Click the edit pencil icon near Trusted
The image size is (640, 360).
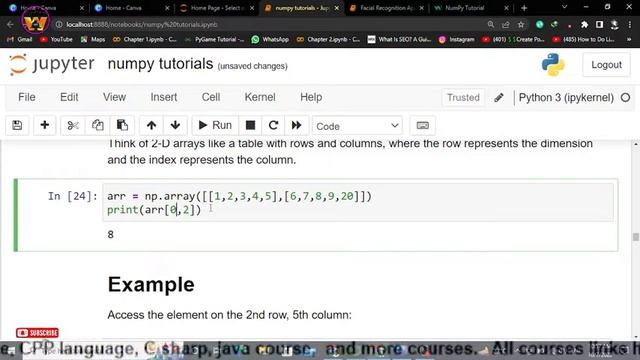[x=499, y=98]
